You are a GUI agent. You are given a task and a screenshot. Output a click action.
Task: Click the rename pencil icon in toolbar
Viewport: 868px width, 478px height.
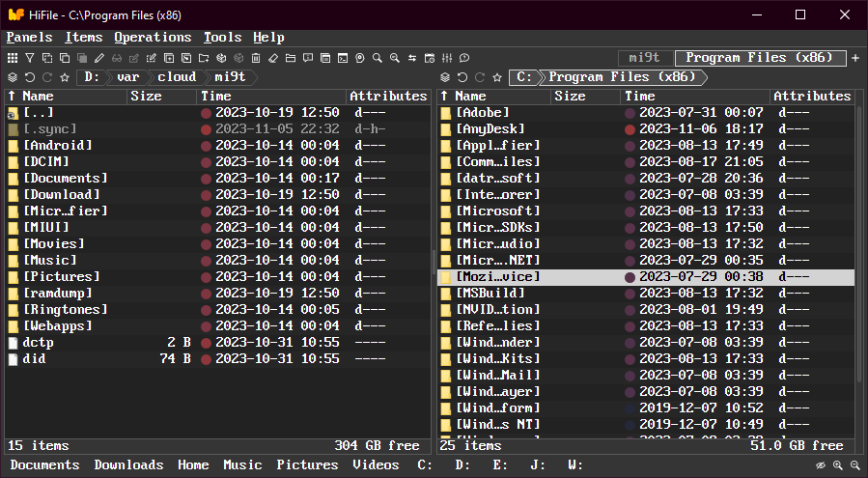98,58
